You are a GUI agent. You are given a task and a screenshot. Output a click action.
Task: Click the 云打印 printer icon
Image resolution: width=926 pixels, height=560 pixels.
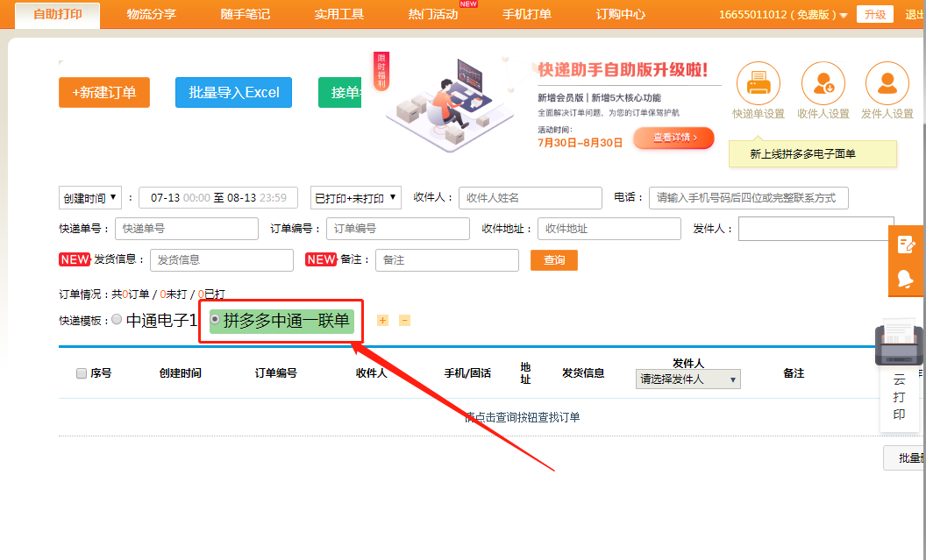(899, 343)
